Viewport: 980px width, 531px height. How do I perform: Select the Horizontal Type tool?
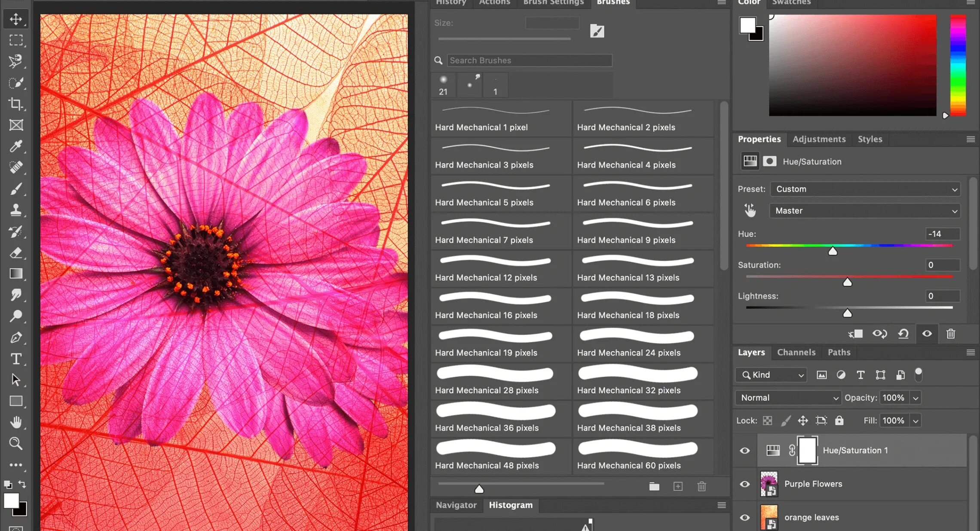[x=16, y=359]
